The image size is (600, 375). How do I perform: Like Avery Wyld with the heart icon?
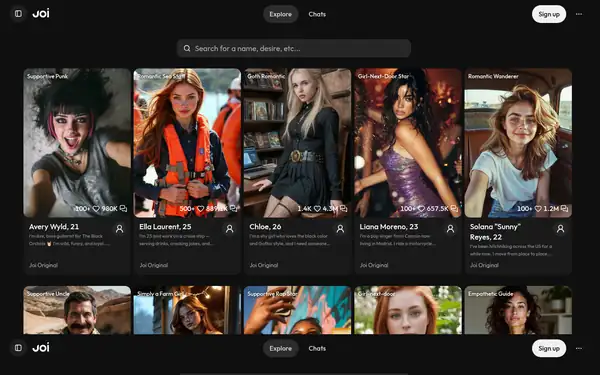[x=96, y=209]
